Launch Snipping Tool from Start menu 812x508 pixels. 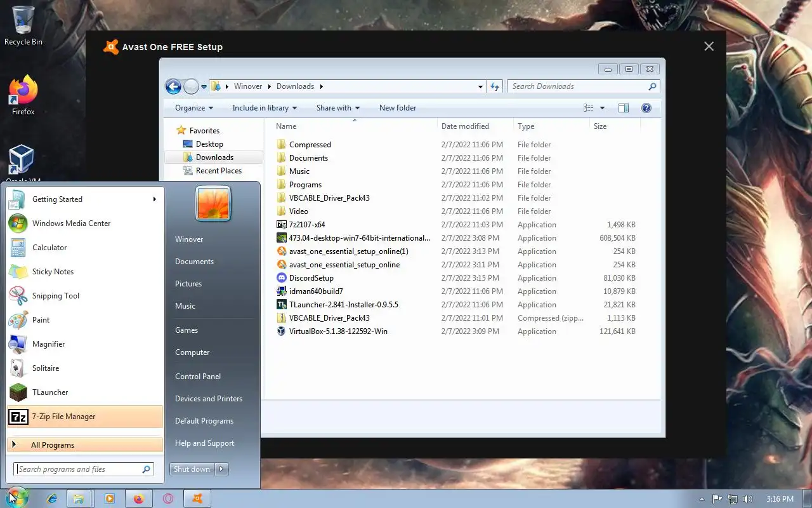coord(84,296)
